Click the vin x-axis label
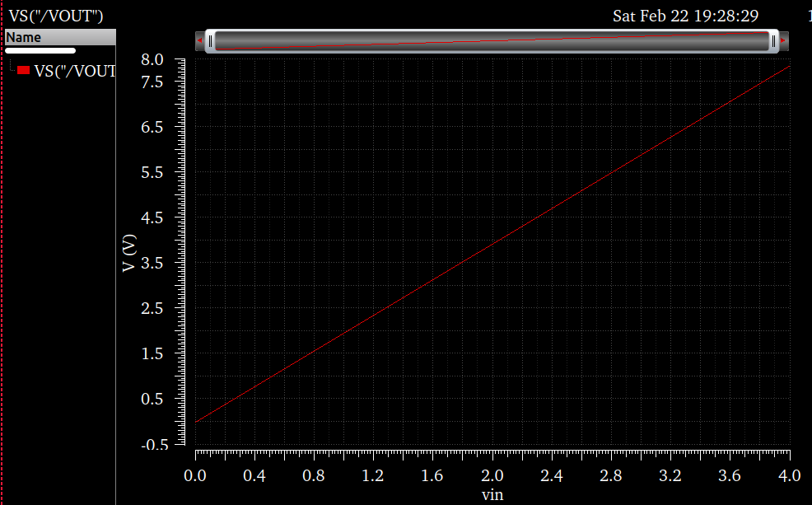This screenshot has height=505, width=812. click(x=492, y=494)
